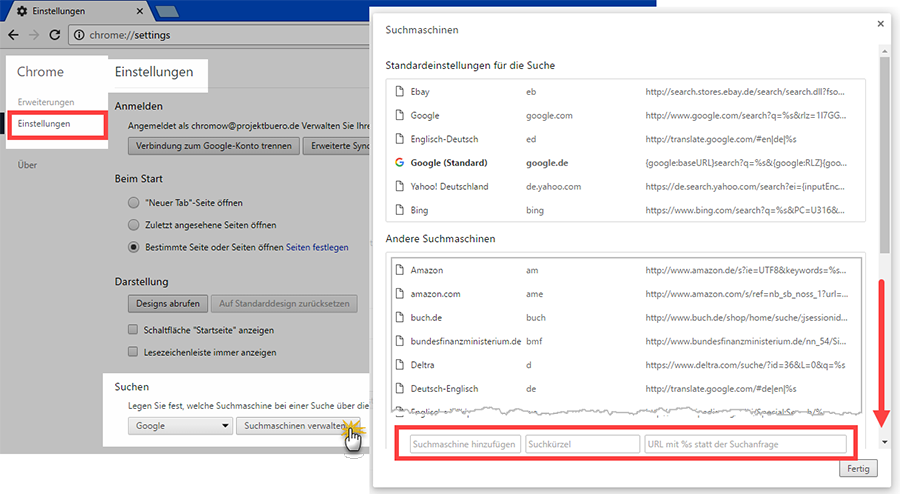Click the bundesfinanzministerium.de page icon
This screenshot has height=494, width=900.
coord(399,341)
